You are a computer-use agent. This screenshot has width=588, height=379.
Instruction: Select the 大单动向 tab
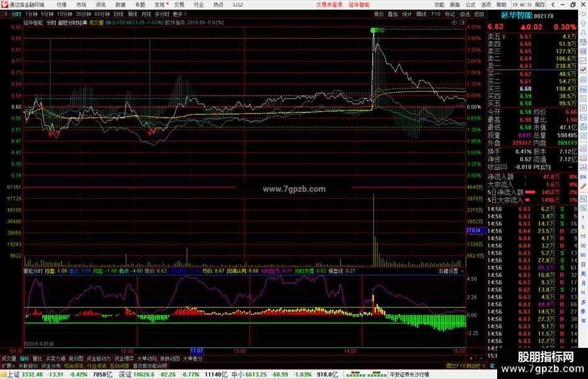[x=147, y=358]
